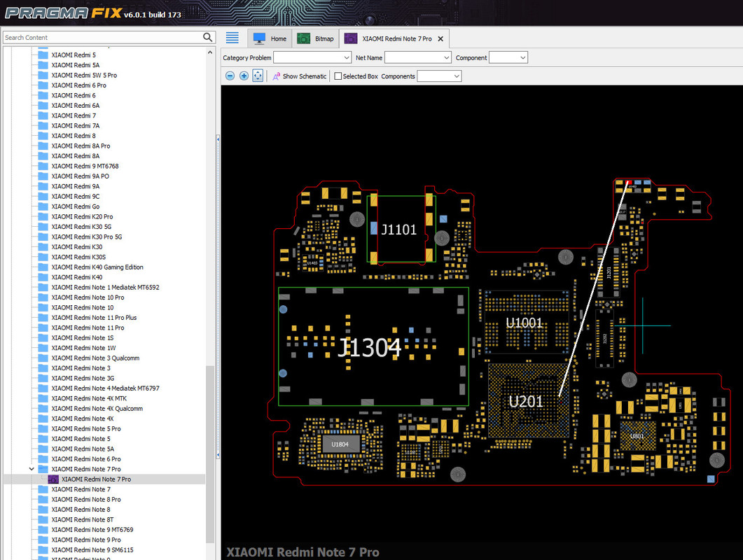
Task: Select XIAOMI Redmi Note 8 Pro
Action: click(x=85, y=499)
